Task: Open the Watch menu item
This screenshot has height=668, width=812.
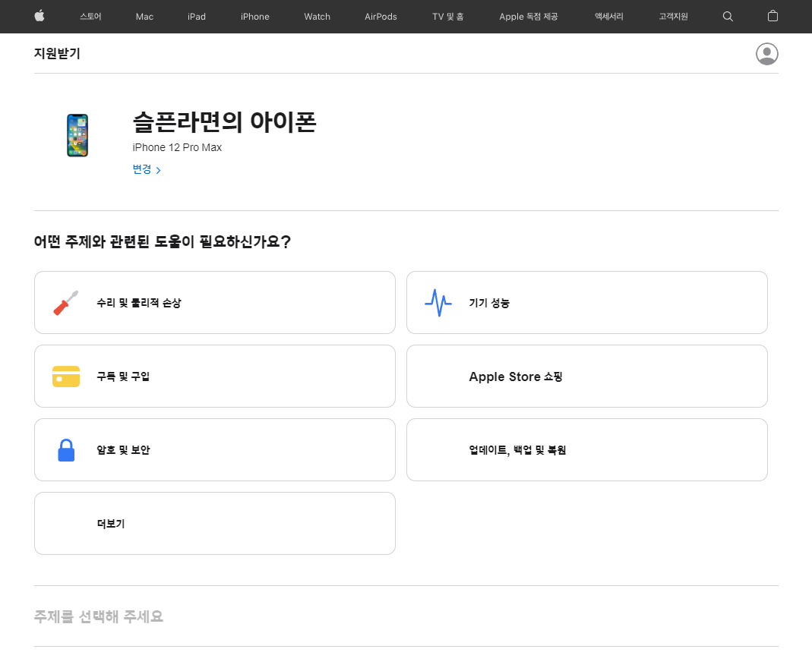Action: [317, 17]
